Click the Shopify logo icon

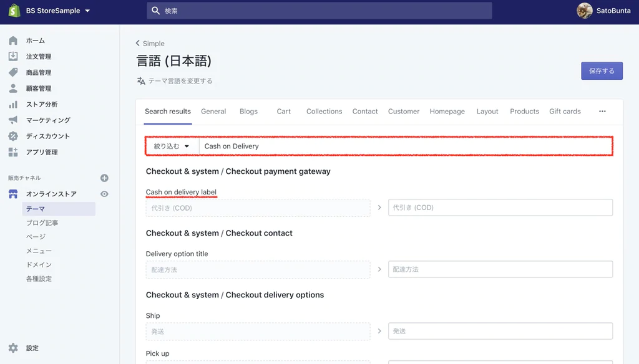pyautogui.click(x=14, y=11)
